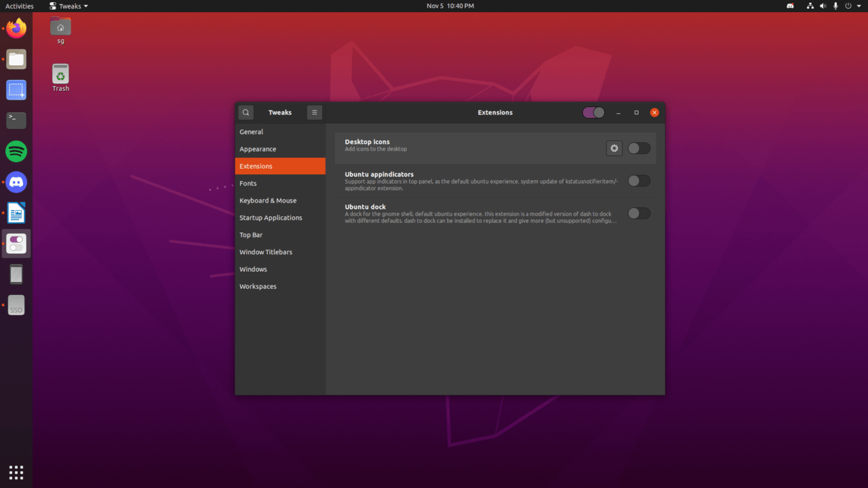
Task: Open the Workspaces section
Action: 281,287
